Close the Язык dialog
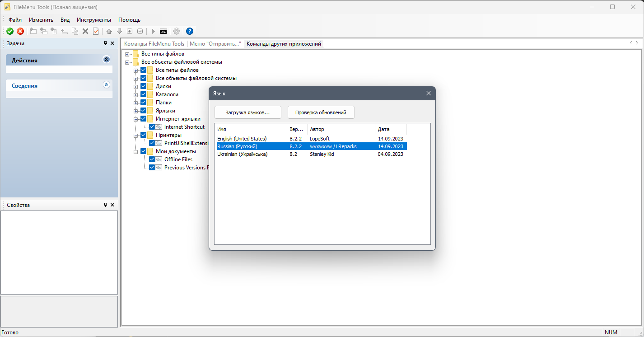Image resolution: width=644 pixels, height=337 pixels. (x=429, y=93)
